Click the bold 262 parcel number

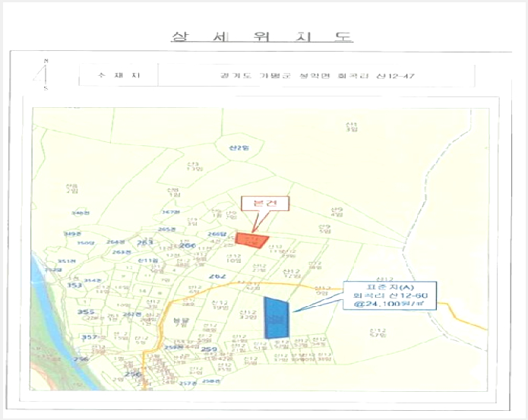tap(217, 276)
